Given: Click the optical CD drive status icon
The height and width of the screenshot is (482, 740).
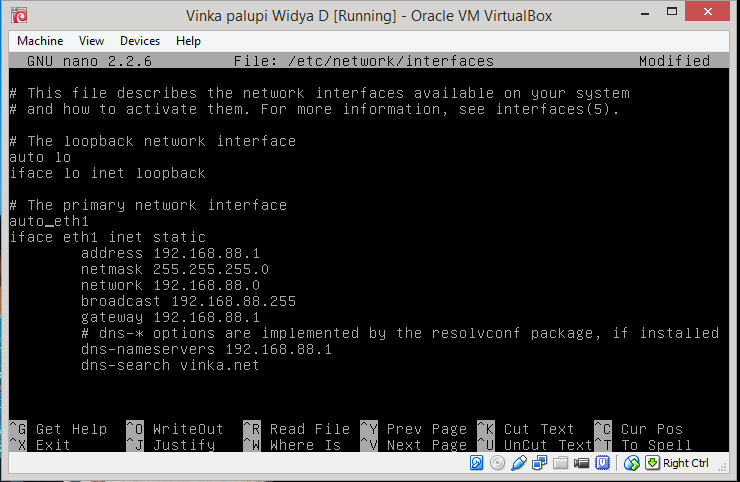Looking at the screenshot, I should point(497,463).
